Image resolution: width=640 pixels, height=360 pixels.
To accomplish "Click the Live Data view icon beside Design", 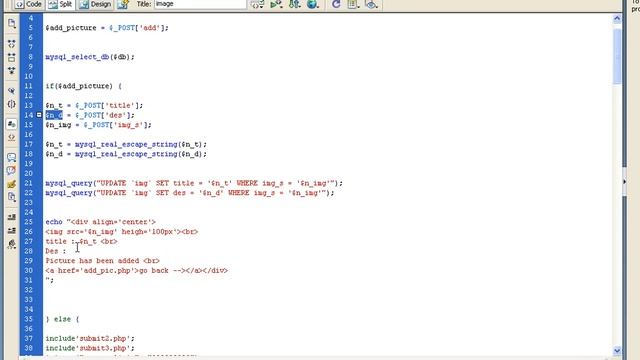I will tap(123, 4).
